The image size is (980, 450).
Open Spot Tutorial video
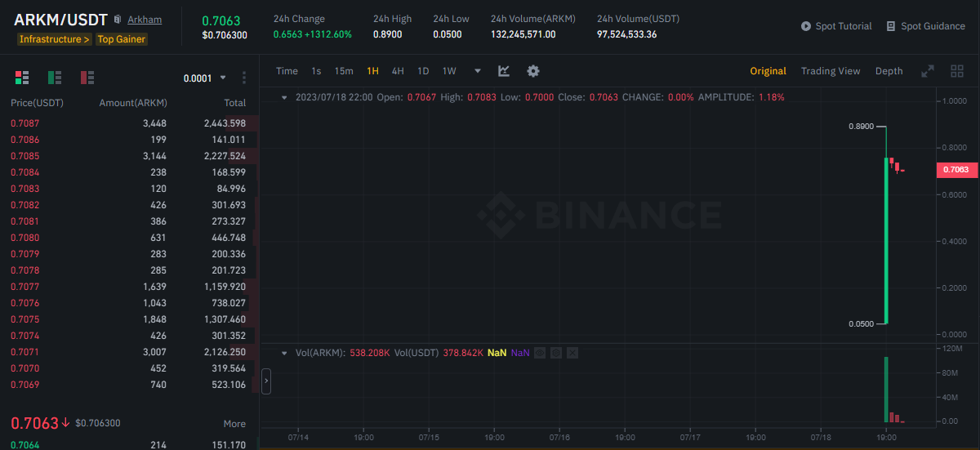pos(836,26)
